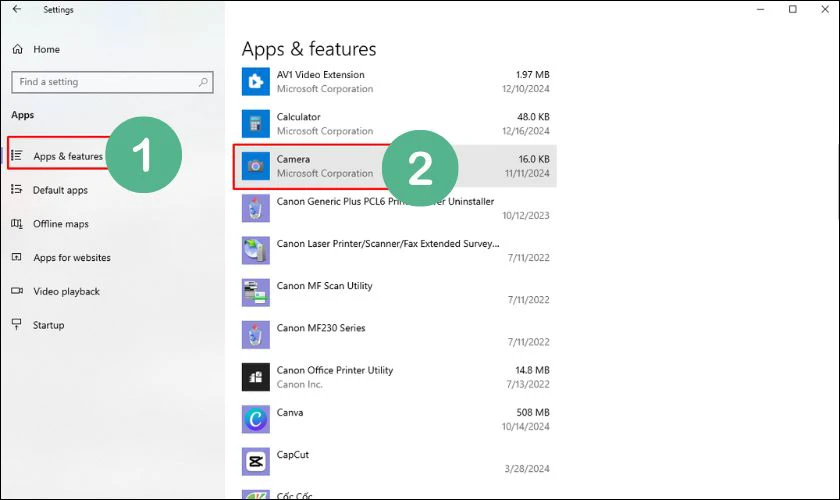Viewport: 840px width, 500px height.
Task: Click the Offline maps icon
Action: tap(17, 223)
